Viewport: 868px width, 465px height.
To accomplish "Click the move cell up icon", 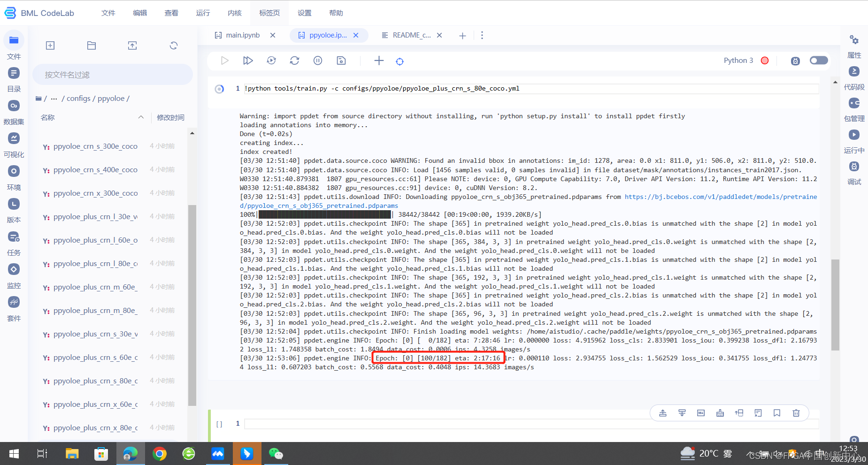I will coord(739,413).
